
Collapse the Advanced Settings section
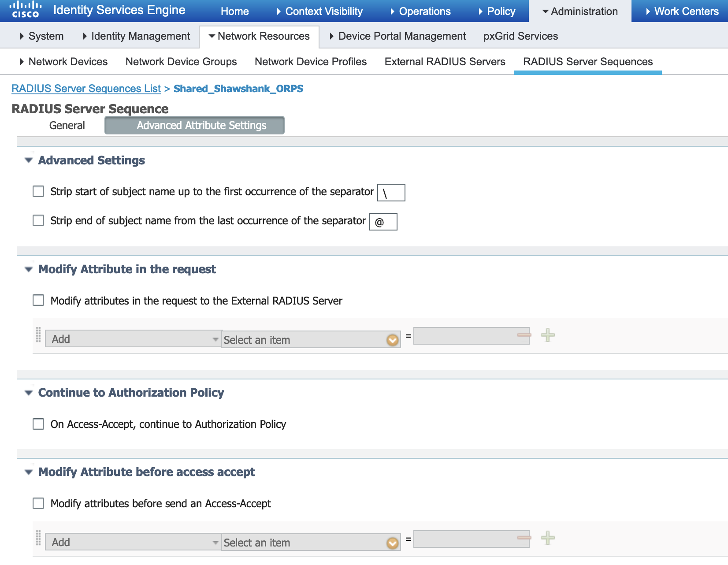(29, 160)
